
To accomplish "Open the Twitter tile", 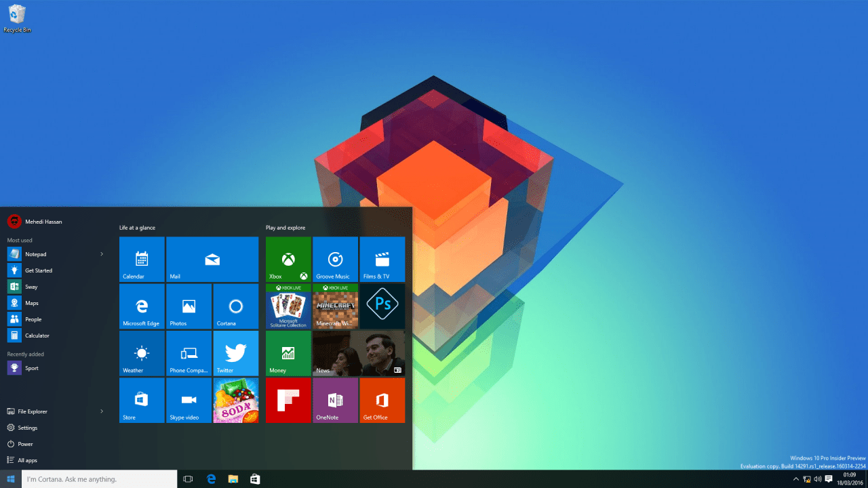I will [235, 353].
